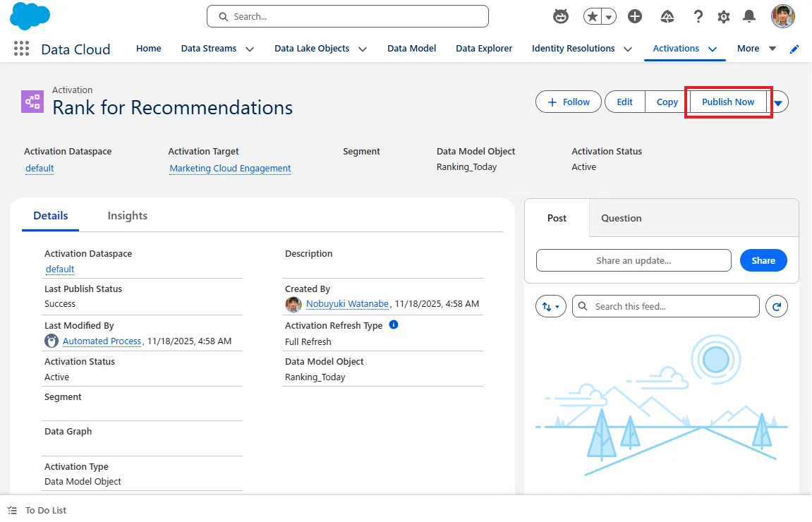812x522 pixels.
Task: Expand the Data Lake Objects nav chevron
Action: 363,49
